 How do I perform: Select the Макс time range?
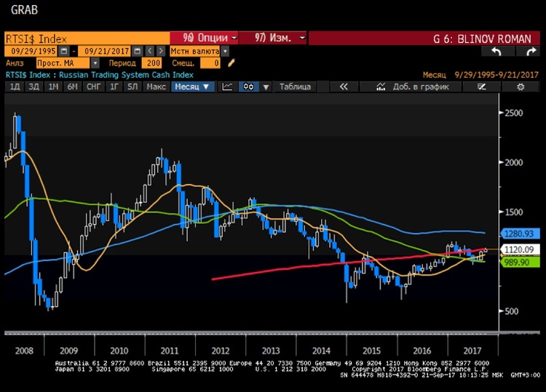coord(156,87)
